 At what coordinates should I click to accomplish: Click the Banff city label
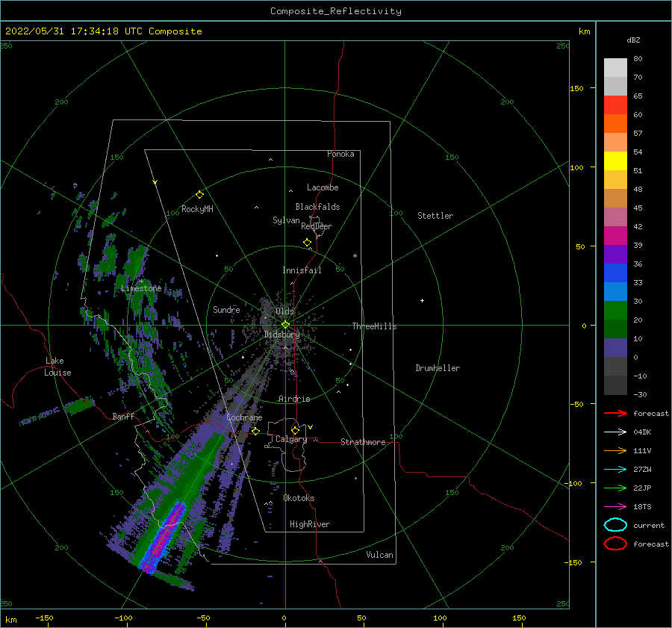click(x=123, y=416)
